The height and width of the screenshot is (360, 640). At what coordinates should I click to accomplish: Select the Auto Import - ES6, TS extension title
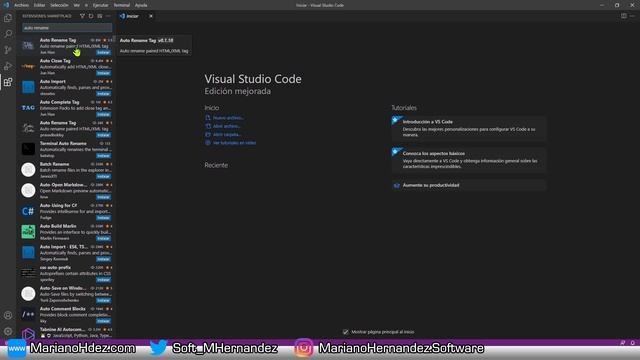(x=64, y=247)
